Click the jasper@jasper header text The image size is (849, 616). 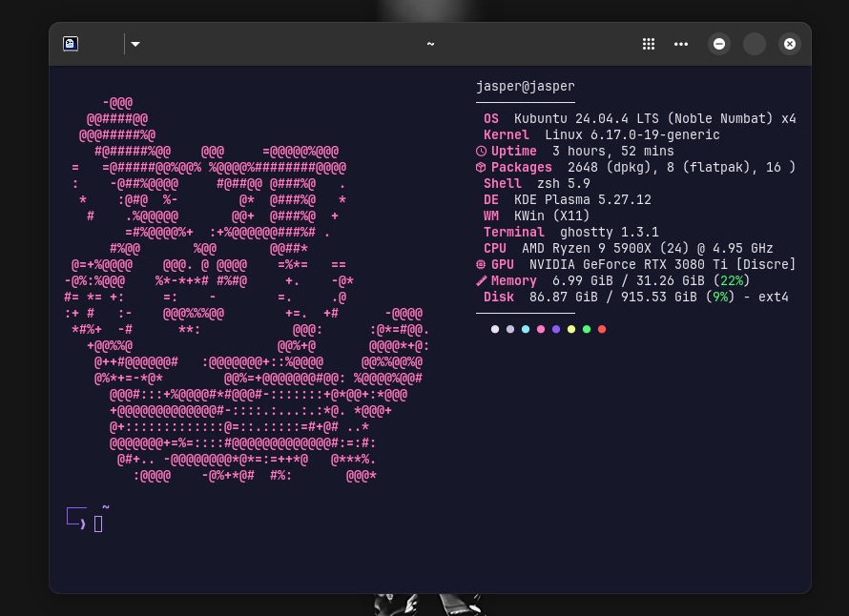pos(526,87)
